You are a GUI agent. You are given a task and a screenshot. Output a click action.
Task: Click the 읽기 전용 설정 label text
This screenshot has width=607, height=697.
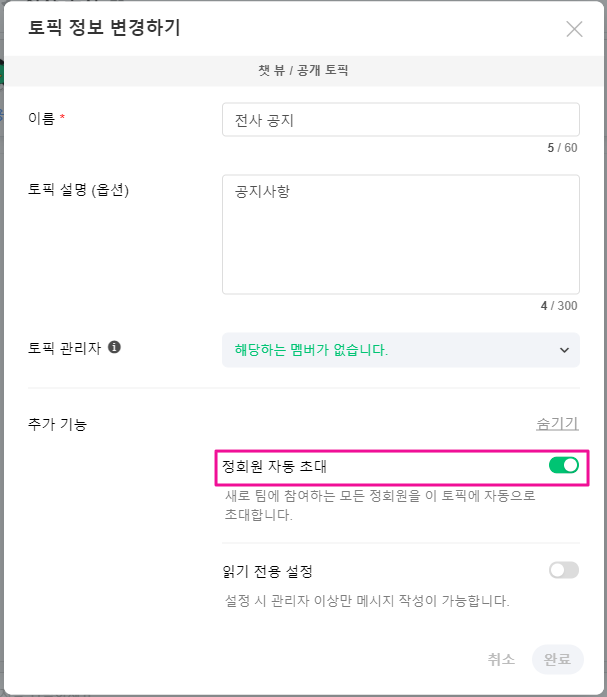tap(268, 571)
